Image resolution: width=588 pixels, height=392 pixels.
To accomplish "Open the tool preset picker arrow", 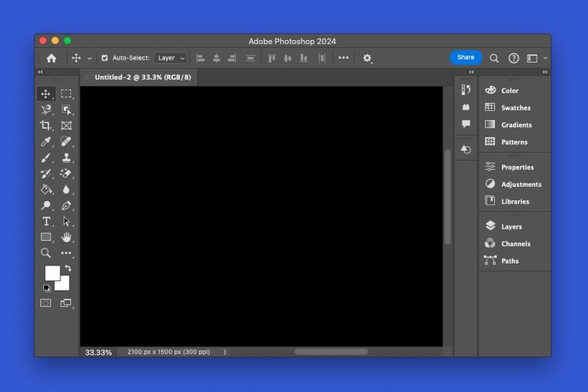I will 89,59.
